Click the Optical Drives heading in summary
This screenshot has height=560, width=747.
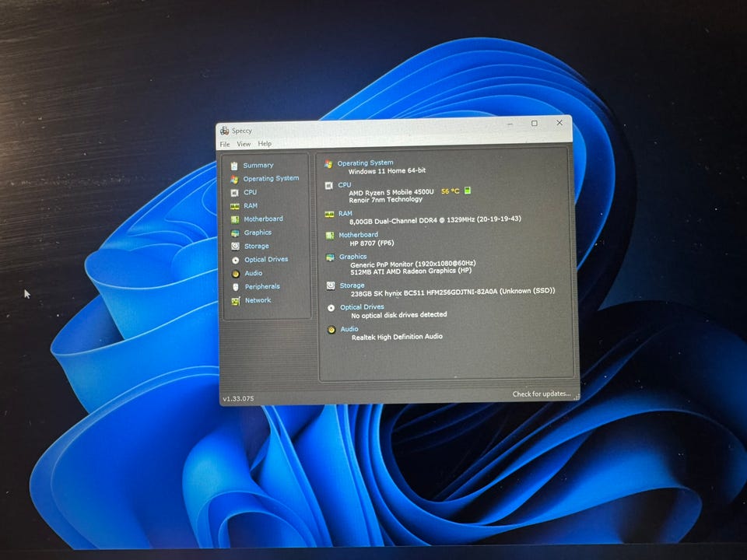[x=362, y=307]
